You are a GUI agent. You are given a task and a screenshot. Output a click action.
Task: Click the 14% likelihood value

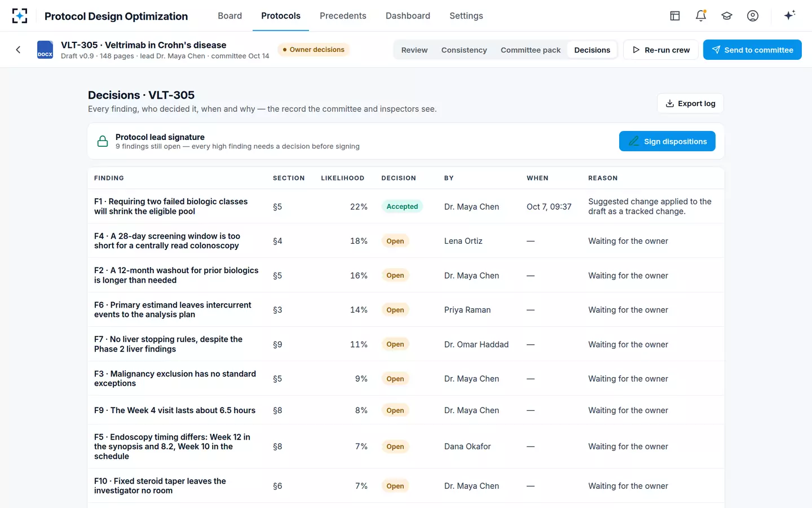pos(359,310)
